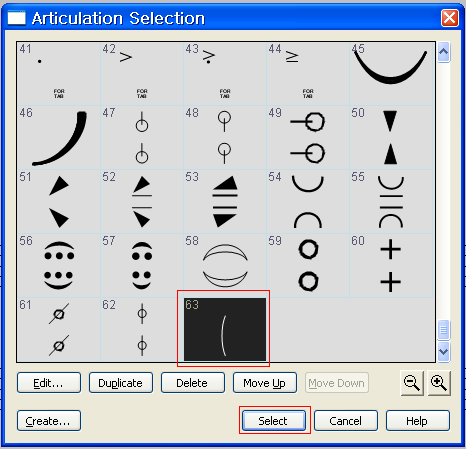Open Help for articulation selection
Viewport: 466px width, 449px height.
point(418,421)
